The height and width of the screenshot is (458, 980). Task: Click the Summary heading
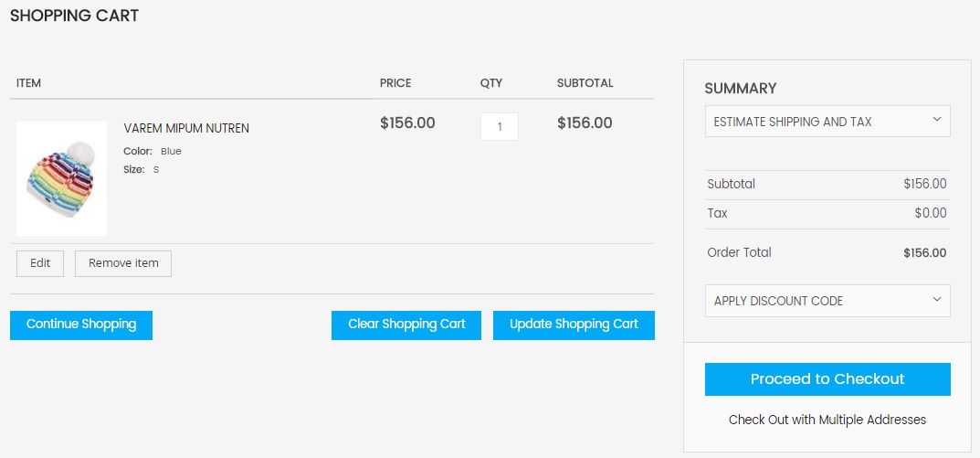(741, 89)
